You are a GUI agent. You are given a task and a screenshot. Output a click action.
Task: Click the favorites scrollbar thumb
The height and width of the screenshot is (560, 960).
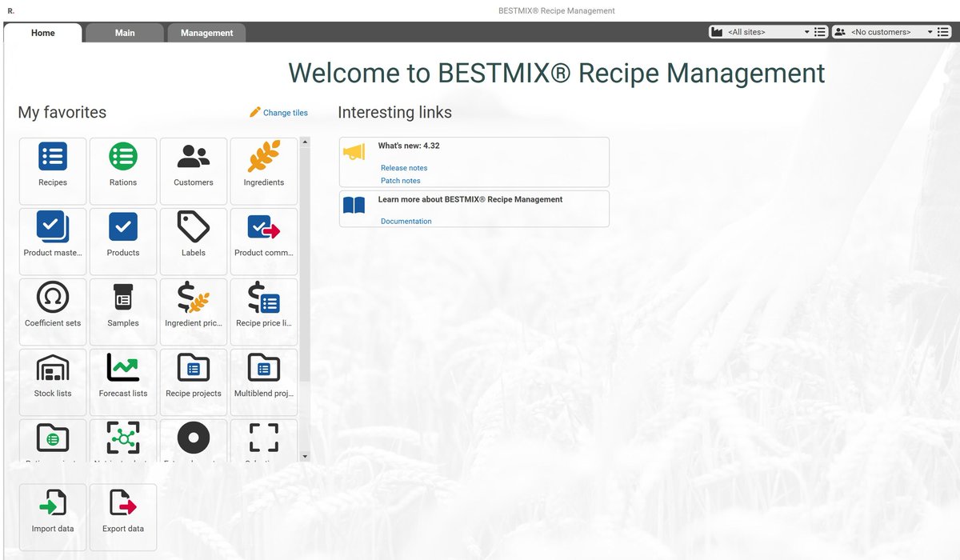[304, 264]
